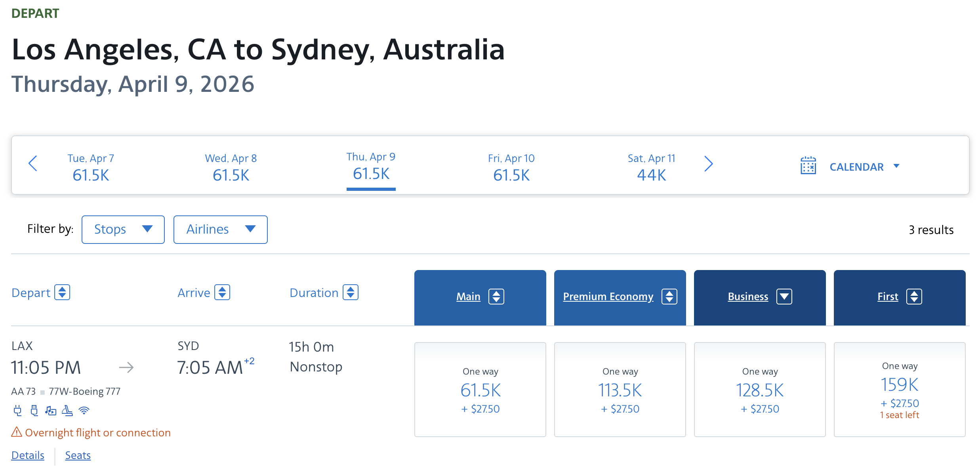The width and height of the screenshot is (980, 468).
Task: Click 'Overnight flight or connection' text
Action: [98, 432]
